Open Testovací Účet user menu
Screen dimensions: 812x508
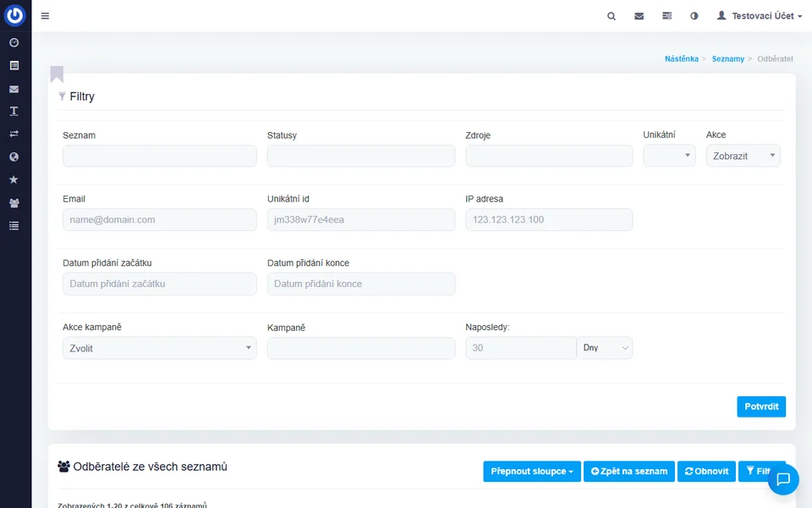(759, 16)
